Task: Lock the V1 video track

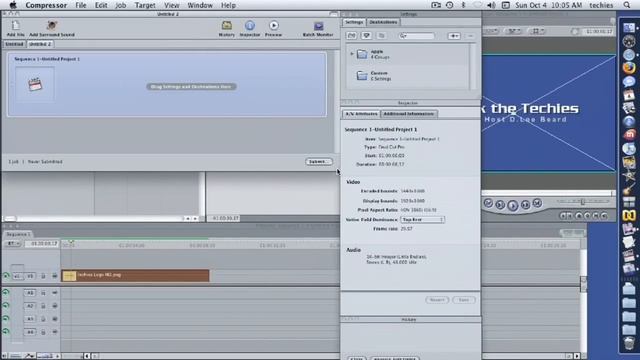Action: (x=43, y=276)
